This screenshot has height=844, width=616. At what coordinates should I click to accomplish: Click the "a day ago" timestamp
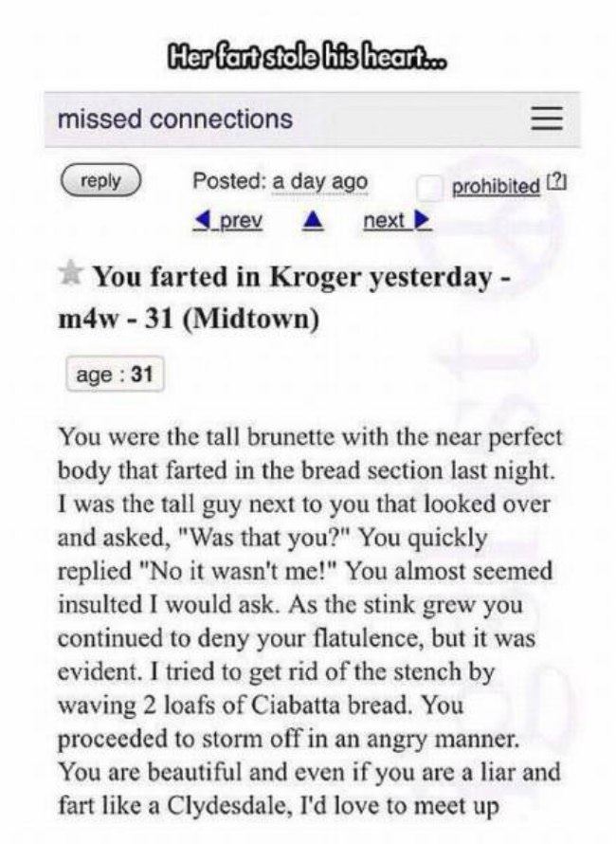tap(319, 181)
